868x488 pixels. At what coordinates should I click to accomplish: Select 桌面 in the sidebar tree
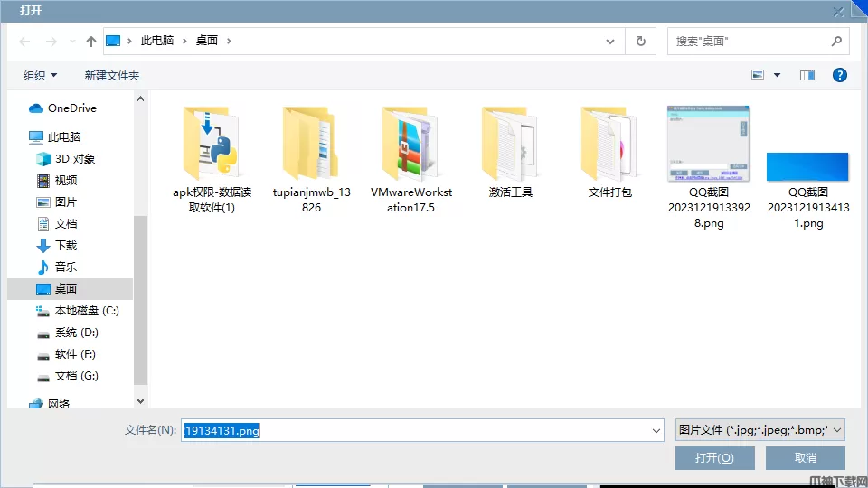(70, 289)
